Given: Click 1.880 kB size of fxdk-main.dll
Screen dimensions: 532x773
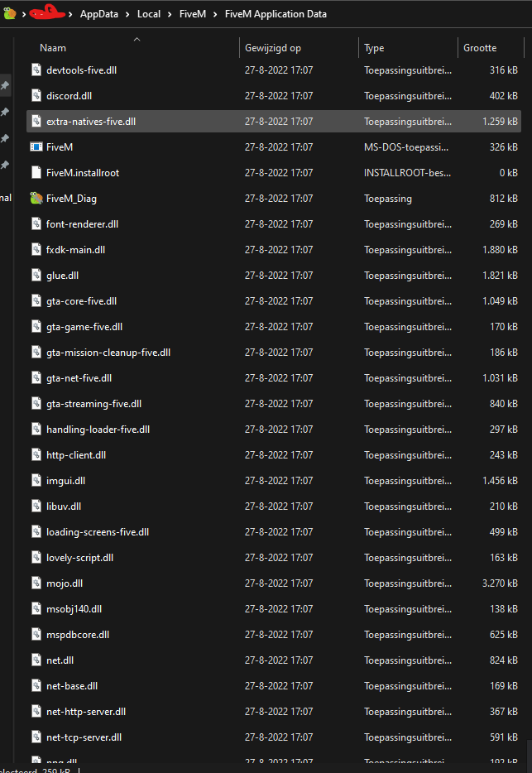Looking at the screenshot, I should [500, 249].
